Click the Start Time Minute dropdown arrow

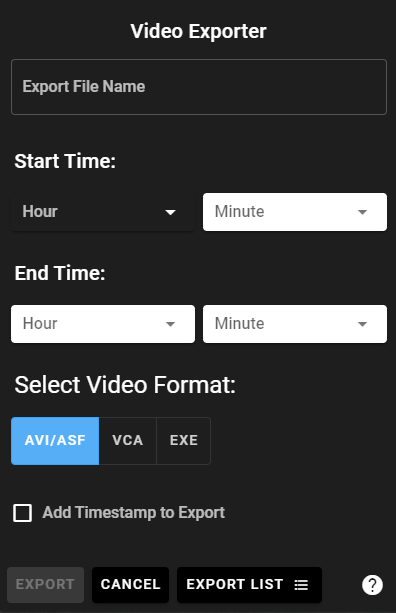(x=362, y=212)
